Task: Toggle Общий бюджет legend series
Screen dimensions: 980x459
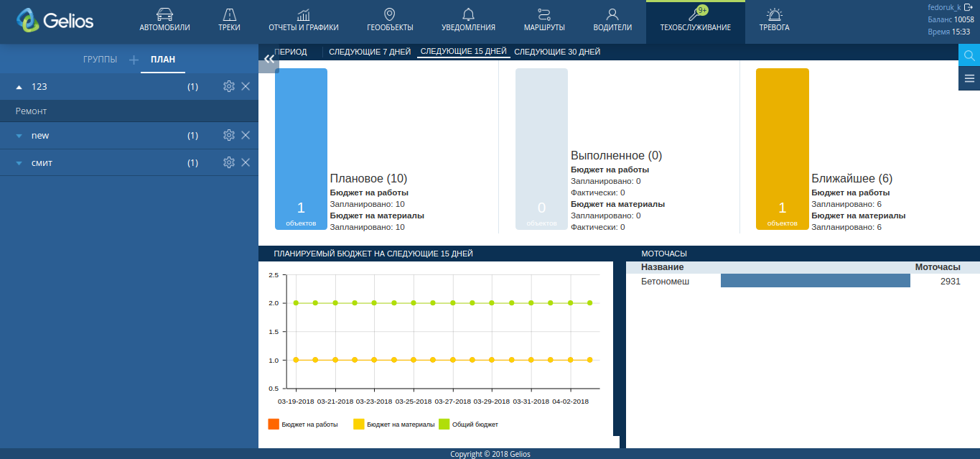Action: pyautogui.click(x=469, y=425)
